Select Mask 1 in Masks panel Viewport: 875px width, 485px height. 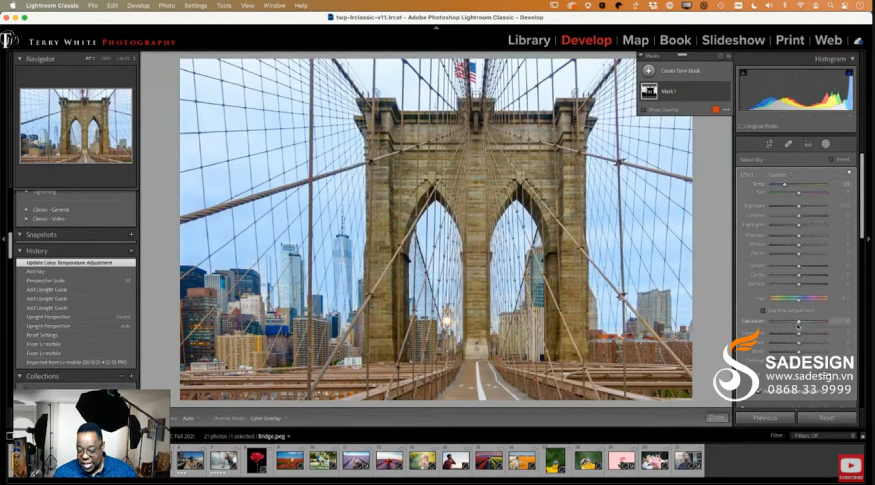685,91
